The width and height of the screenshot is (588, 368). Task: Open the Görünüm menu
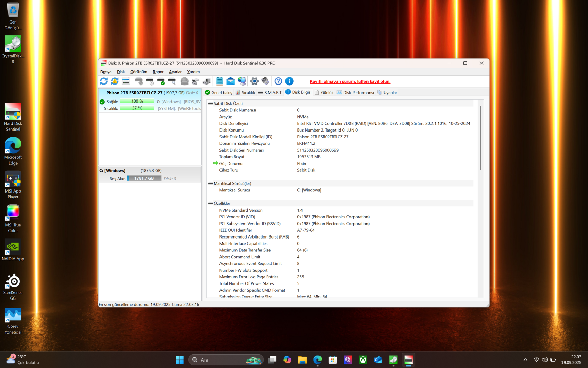click(138, 72)
